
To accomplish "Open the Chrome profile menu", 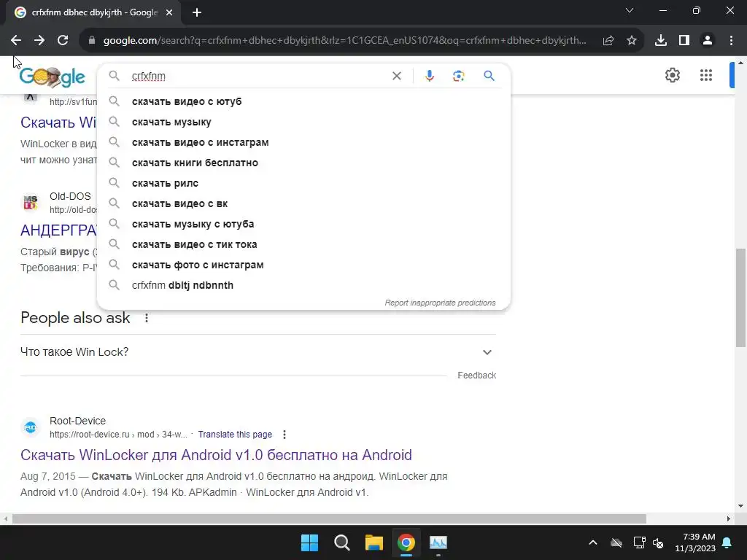I will (x=708, y=41).
